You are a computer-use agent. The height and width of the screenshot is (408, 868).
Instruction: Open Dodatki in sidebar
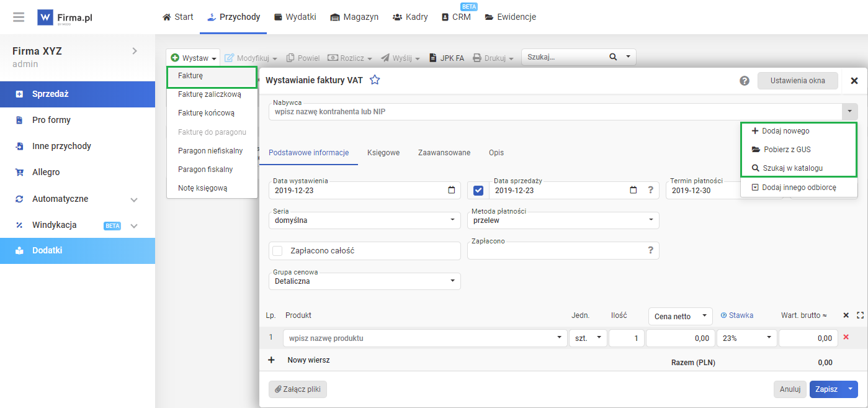pyautogui.click(x=78, y=251)
